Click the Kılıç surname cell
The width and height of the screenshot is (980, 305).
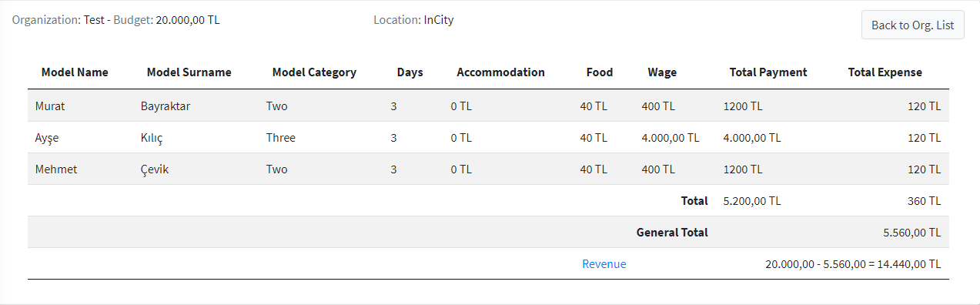coord(152,138)
